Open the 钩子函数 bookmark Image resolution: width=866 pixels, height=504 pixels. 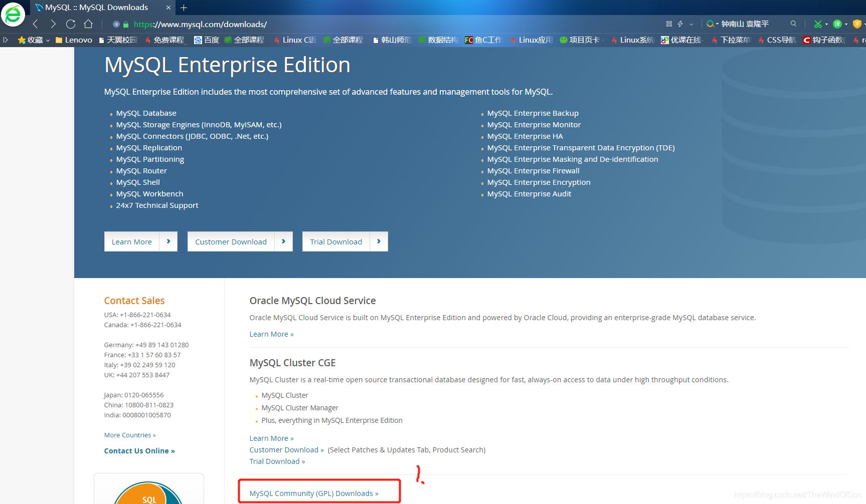click(x=824, y=40)
